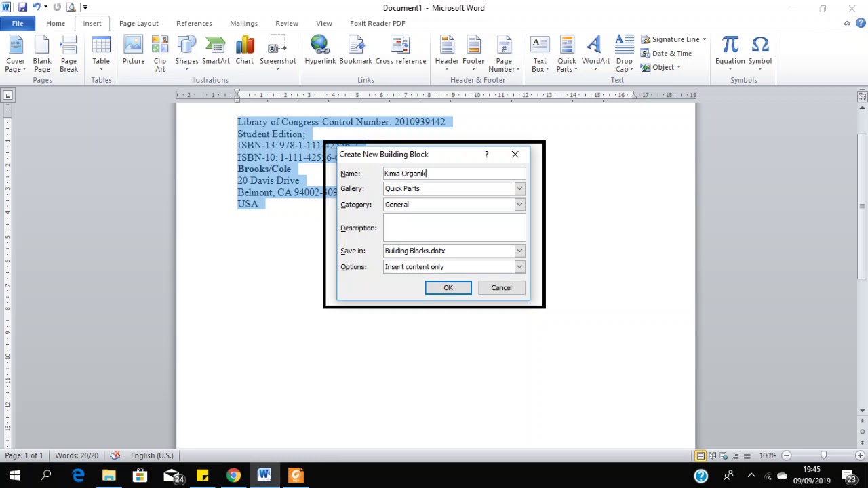Image resolution: width=868 pixels, height=488 pixels.
Task: Insert a Symbol
Action: (x=760, y=54)
